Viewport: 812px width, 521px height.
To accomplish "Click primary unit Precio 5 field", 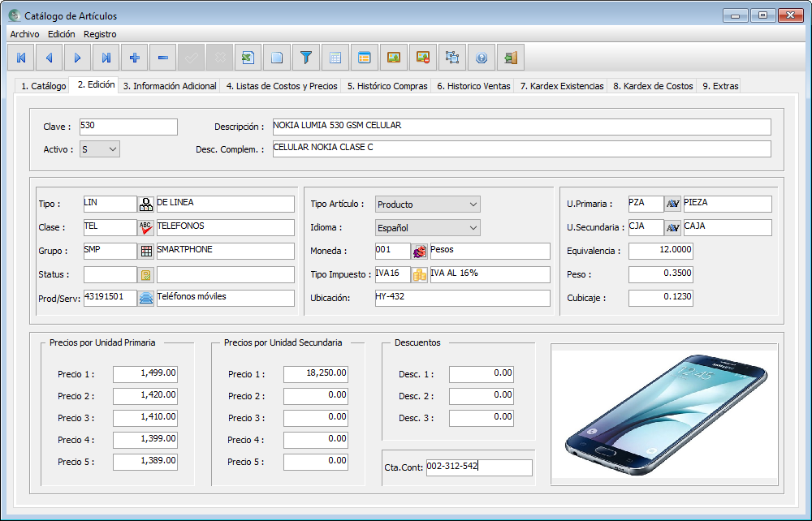I will tap(145, 462).
